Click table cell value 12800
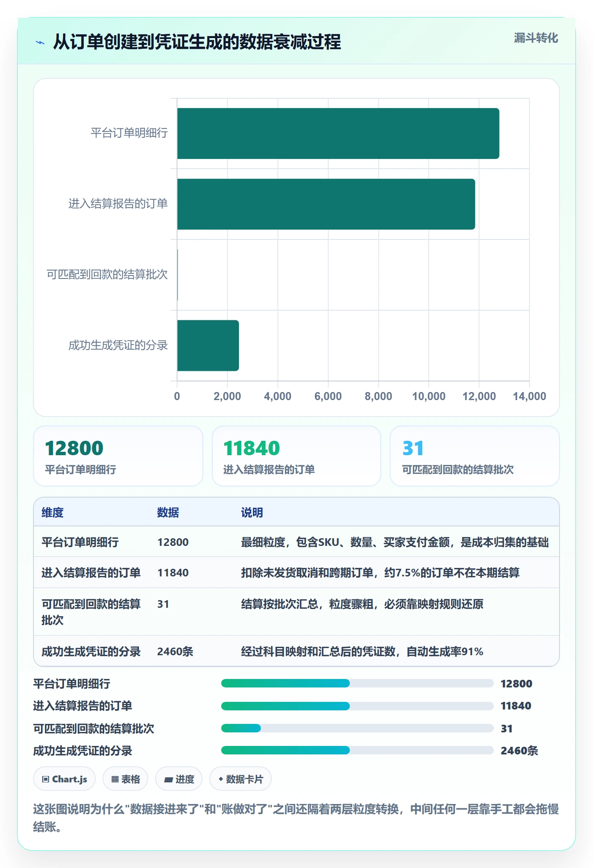593x868 pixels. point(173,542)
